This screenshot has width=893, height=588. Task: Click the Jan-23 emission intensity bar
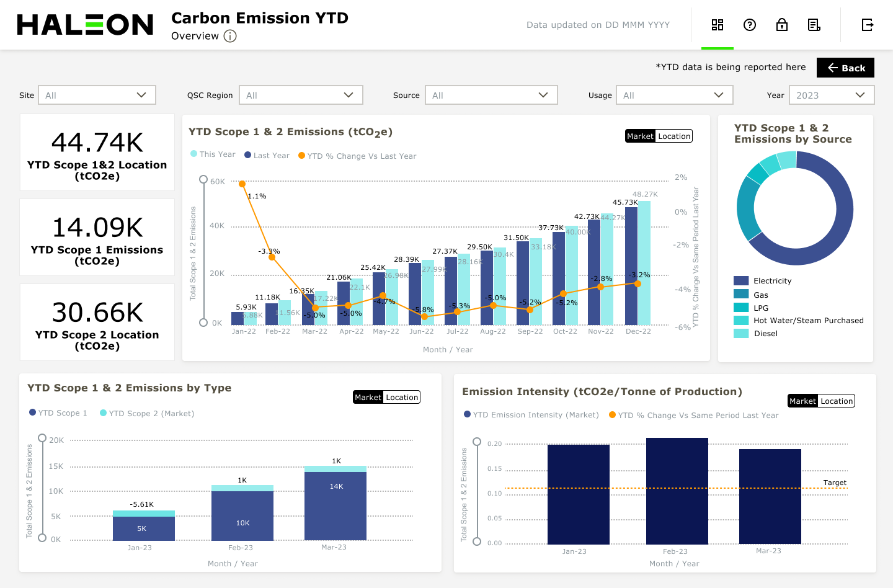(x=579, y=494)
